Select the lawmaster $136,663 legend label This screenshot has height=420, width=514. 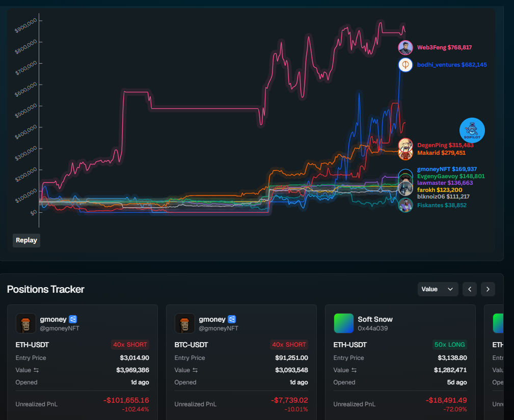pos(445,183)
